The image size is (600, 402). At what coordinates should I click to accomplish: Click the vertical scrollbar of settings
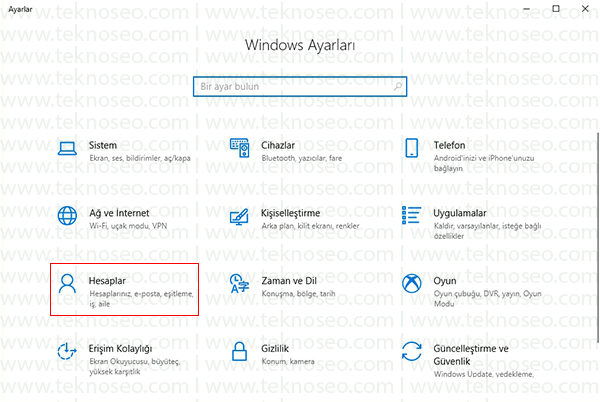pos(597,237)
